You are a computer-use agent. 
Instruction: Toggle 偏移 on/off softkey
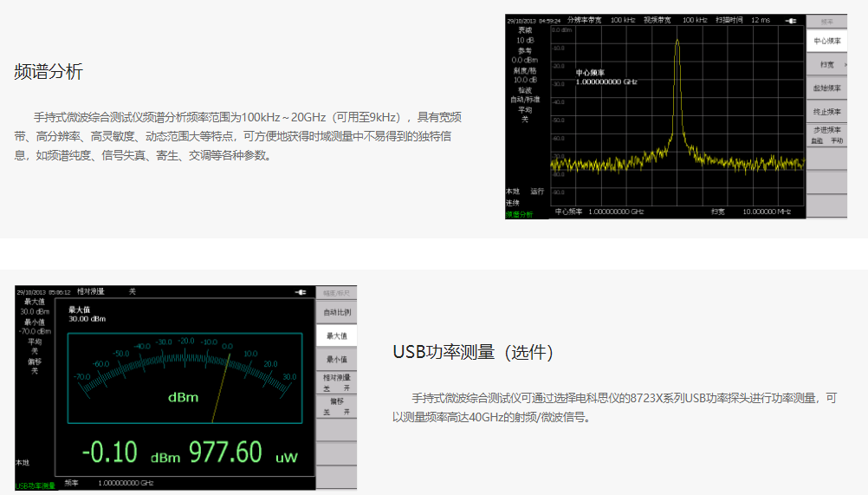pyautogui.click(x=336, y=407)
